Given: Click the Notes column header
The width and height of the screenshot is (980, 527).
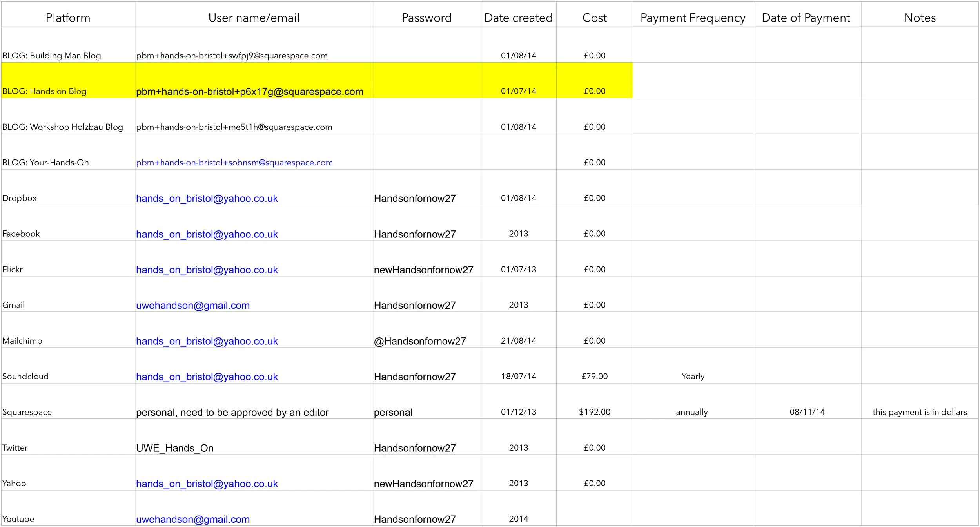Looking at the screenshot, I should 920,18.
